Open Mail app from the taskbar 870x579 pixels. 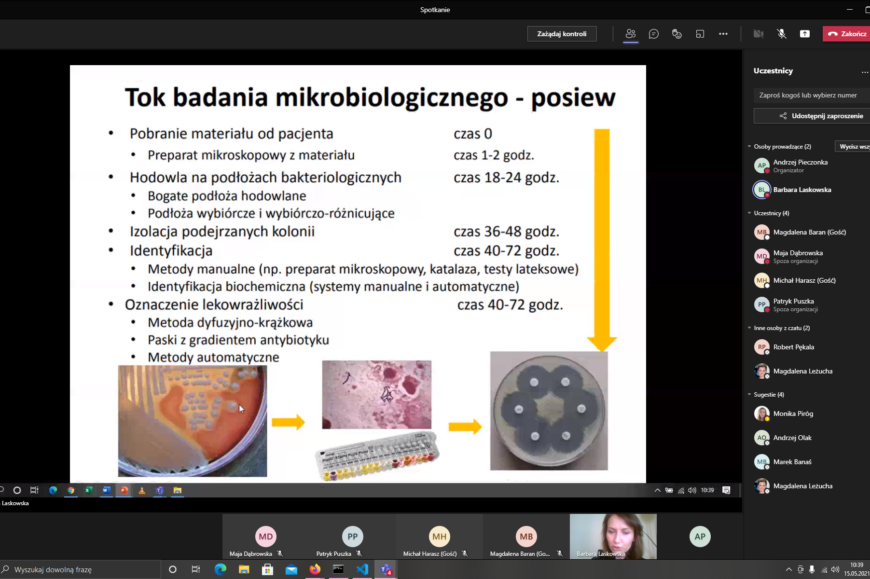[x=291, y=570]
